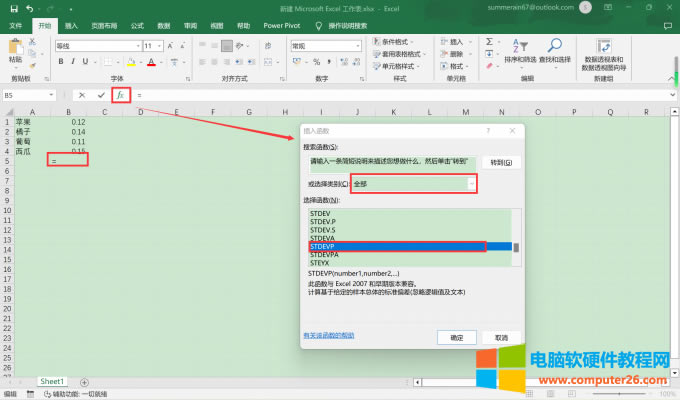Open the font size dropdown showing 11
The height and width of the screenshot is (400, 680).
click(160, 46)
